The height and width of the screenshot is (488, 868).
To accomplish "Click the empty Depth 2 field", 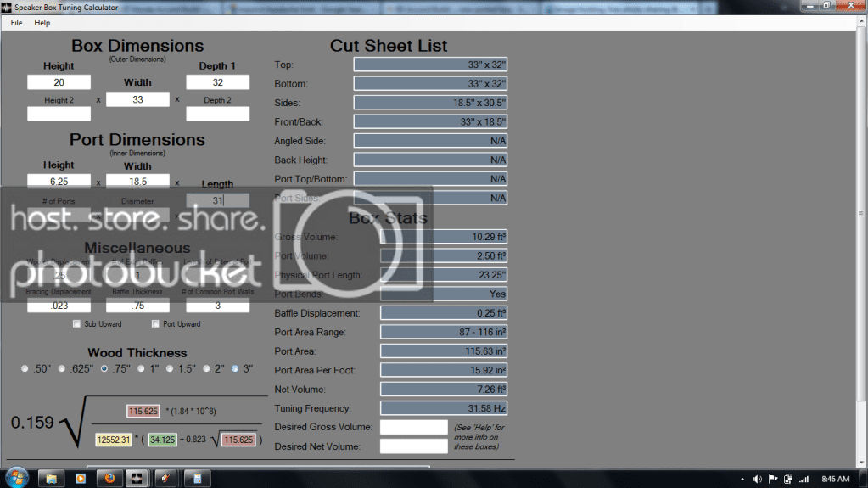I will (217, 114).
